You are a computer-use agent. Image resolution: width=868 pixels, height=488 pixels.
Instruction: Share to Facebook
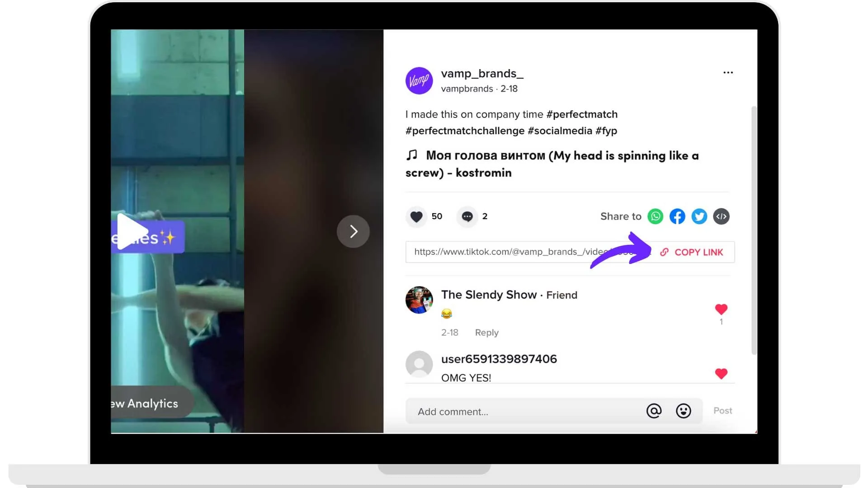(x=677, y=216)
